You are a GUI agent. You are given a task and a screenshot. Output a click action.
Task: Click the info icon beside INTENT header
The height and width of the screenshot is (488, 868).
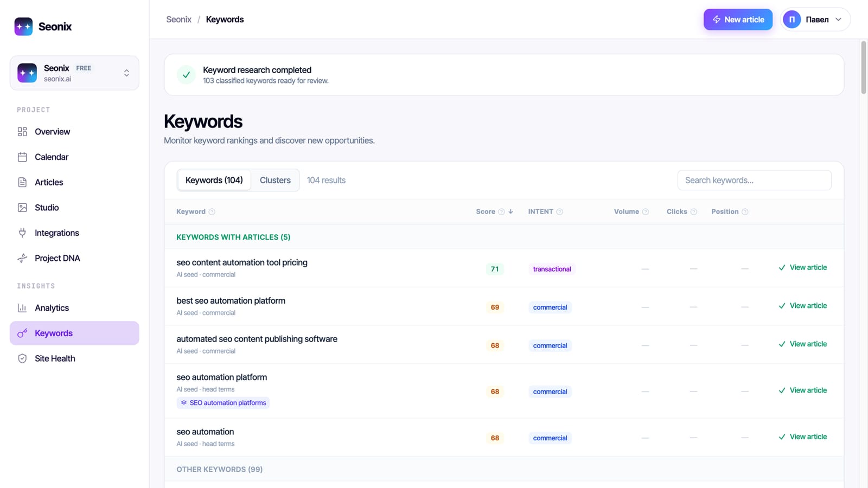pos(560,212)
